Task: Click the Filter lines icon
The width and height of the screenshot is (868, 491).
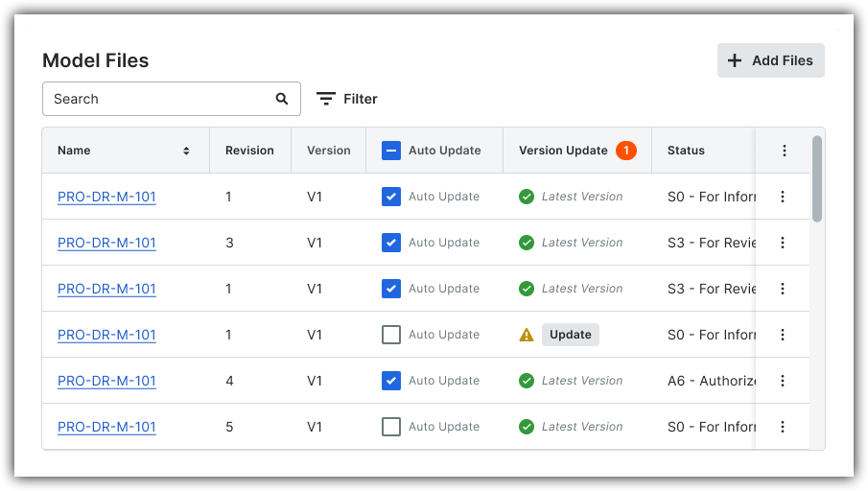Action: (x=326, y=99)
